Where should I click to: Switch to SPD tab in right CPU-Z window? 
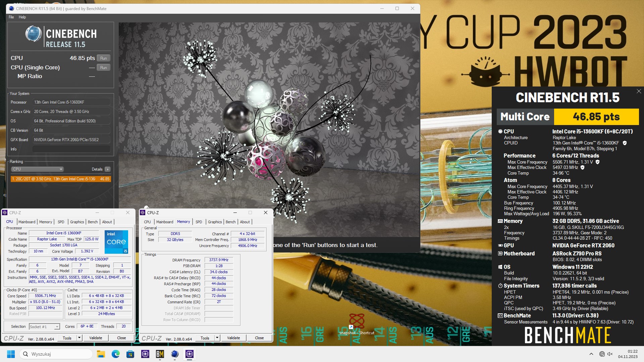click(199, 222)
